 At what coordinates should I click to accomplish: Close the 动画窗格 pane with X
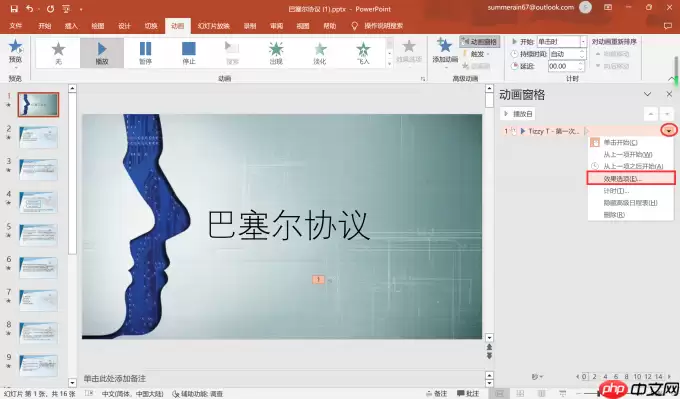tap(669, 94)
